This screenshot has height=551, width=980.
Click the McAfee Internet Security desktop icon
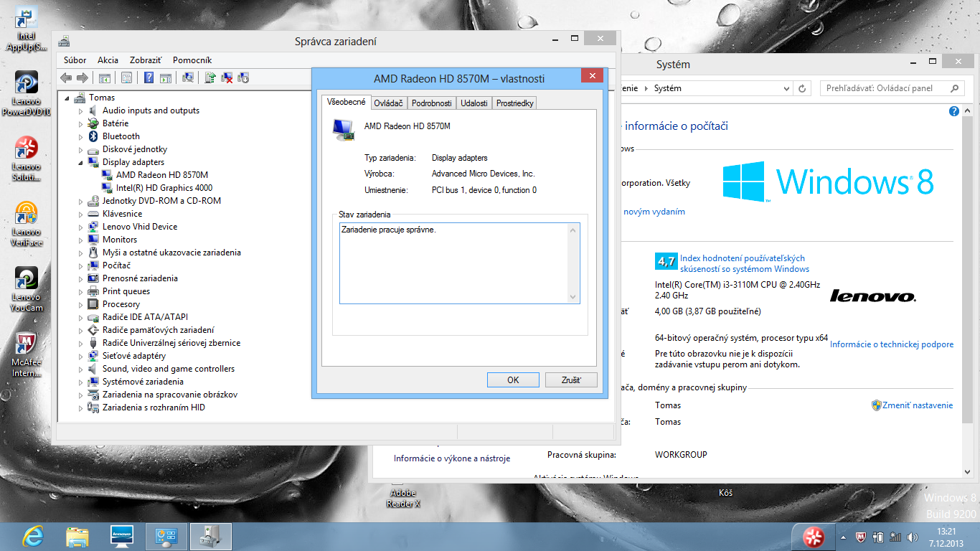(27, 354)
